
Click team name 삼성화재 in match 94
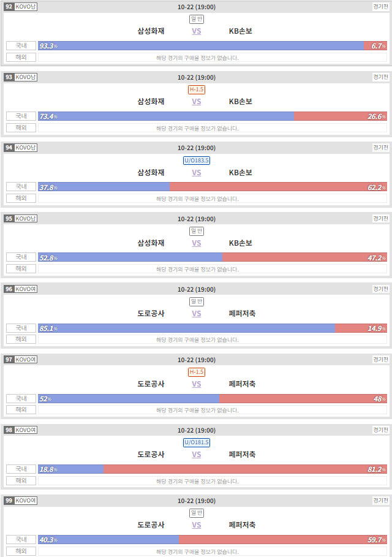tap(151, 173)
